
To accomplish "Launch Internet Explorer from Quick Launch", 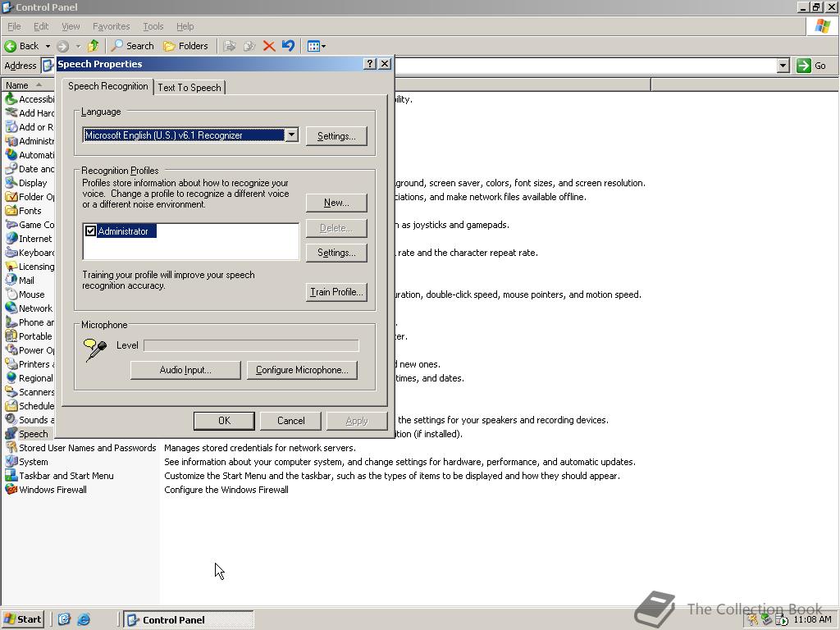I will point(84,619).
